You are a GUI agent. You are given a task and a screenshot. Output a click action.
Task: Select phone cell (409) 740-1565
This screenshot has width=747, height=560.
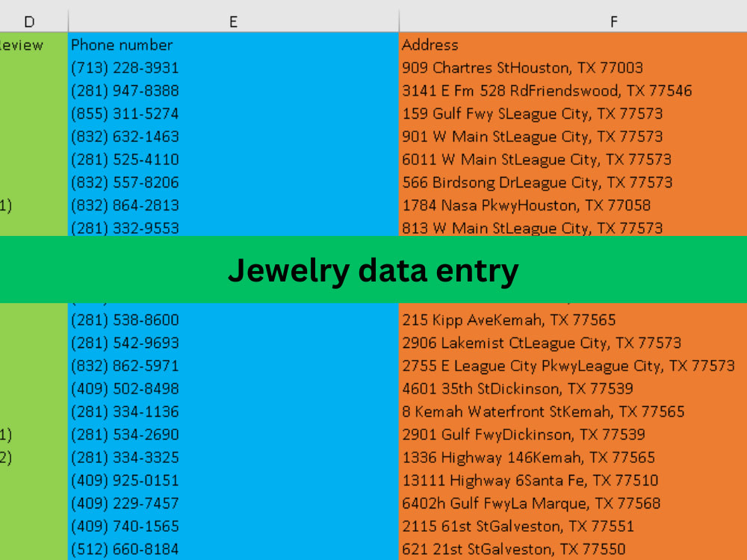point(233,526)
